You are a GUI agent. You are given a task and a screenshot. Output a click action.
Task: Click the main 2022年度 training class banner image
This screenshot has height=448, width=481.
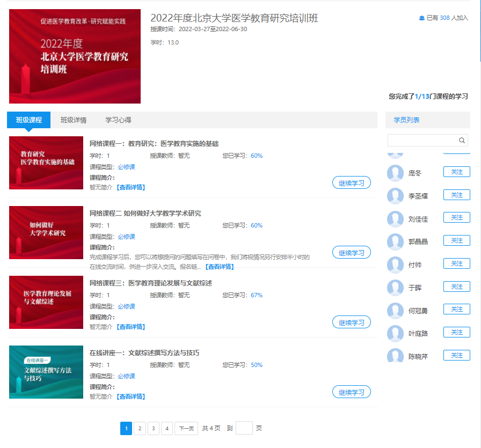pos(75,56)
